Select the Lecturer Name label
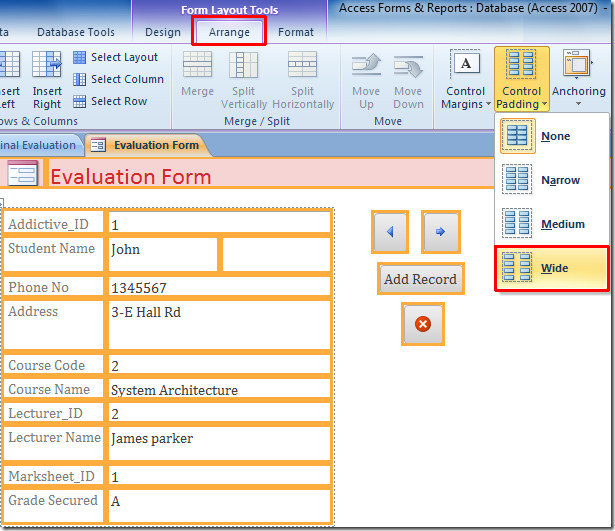The image size is (615, 531). pos(53,444)
